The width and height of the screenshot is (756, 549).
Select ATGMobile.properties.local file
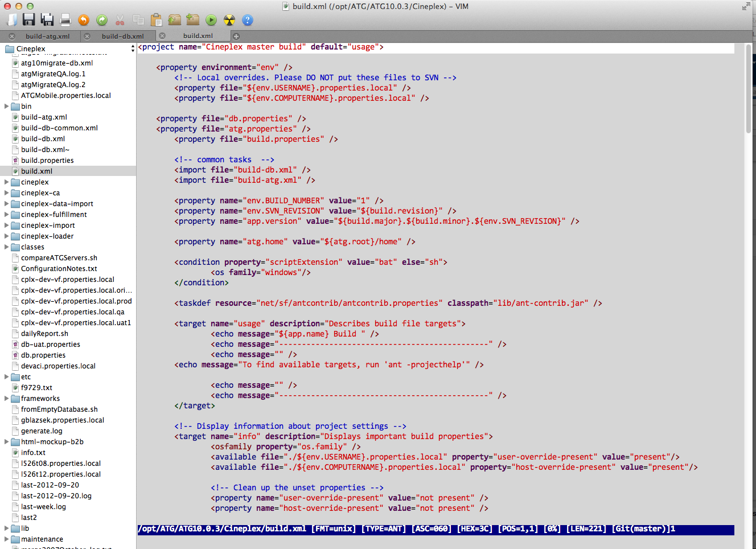[x=66, y=96]
